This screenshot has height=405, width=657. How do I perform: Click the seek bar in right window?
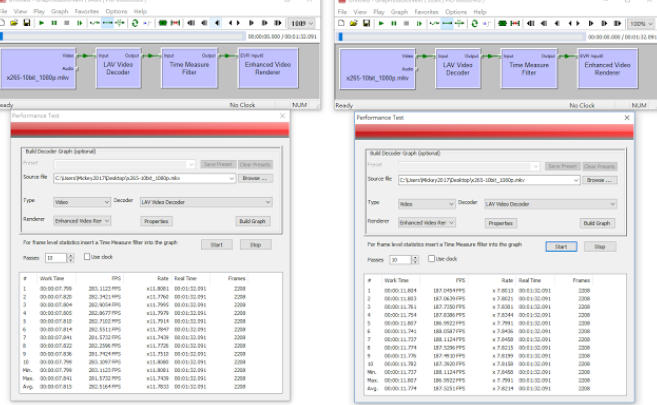462,37
